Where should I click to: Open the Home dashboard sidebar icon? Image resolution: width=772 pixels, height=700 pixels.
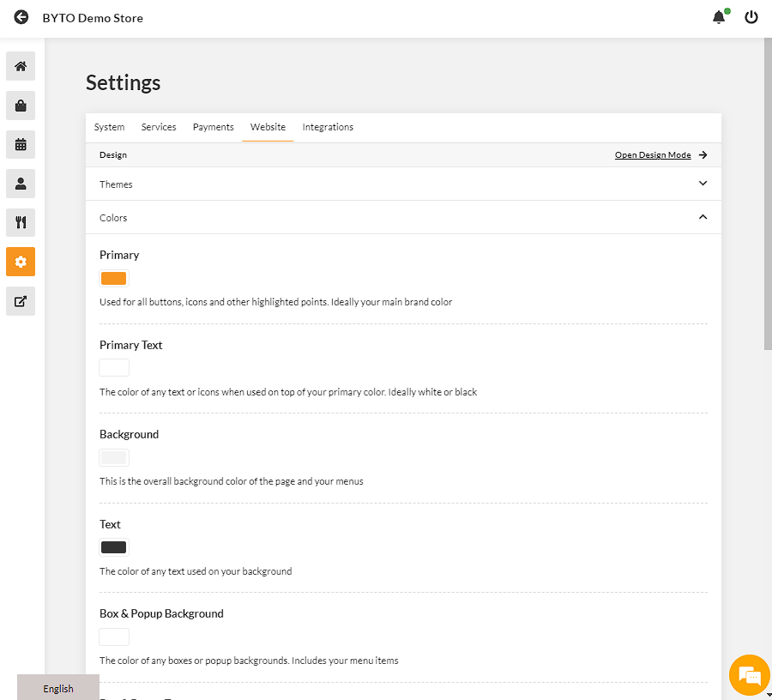[21, 66]
